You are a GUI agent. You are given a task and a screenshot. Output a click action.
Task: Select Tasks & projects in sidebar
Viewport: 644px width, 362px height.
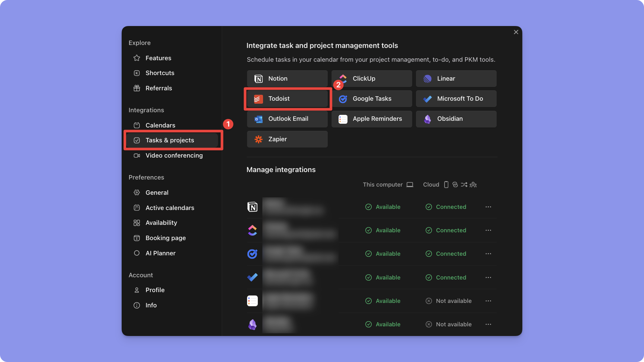[172, 140]
